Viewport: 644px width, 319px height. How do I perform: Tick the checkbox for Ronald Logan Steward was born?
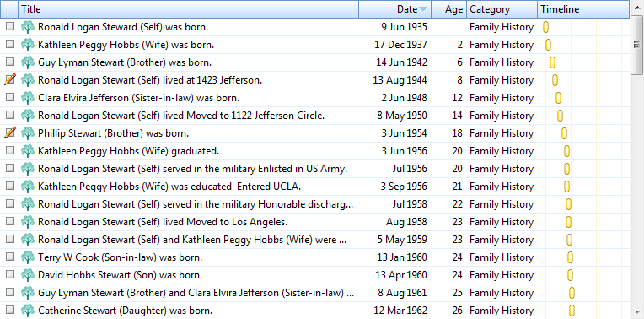tap(10, 26)
